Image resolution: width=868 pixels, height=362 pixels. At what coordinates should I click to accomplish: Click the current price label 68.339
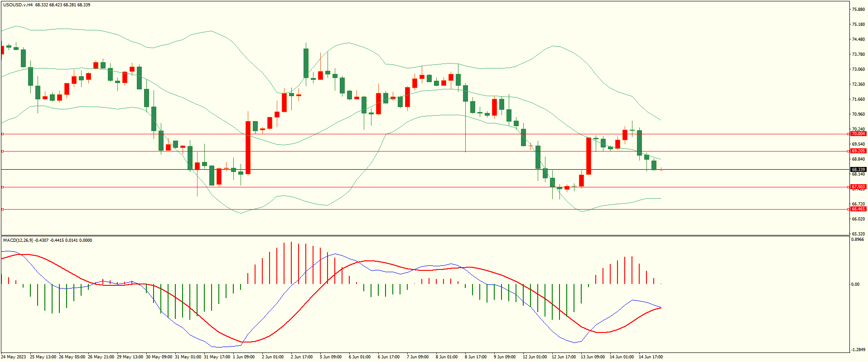858,170
